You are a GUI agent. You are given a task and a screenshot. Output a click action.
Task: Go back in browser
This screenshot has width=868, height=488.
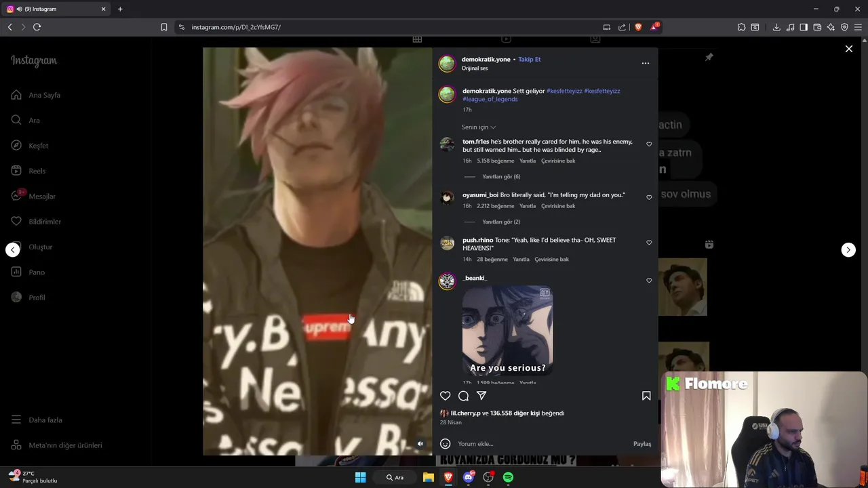pos(9,27)
